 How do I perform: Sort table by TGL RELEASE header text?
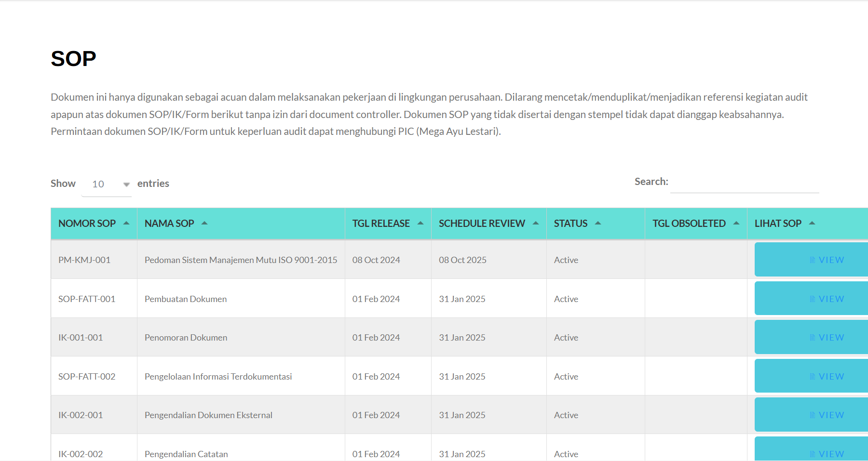(x=380, y=224)
